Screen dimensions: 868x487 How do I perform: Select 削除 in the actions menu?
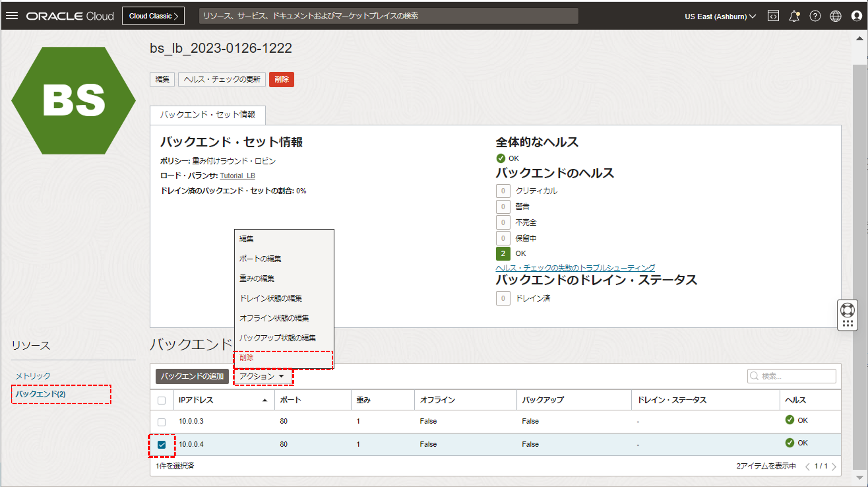pos(247,358)
